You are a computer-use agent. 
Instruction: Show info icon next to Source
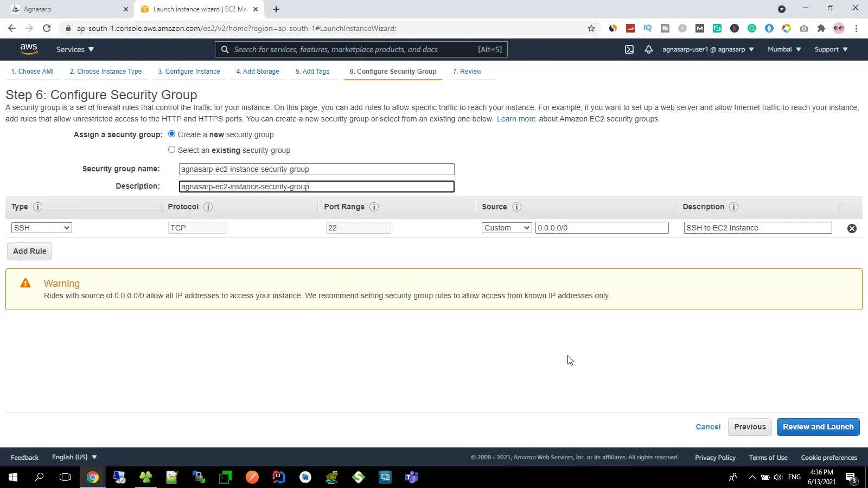(516, 207)
